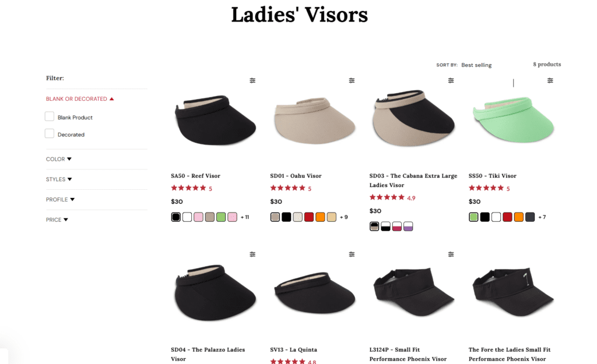597x364 pixels.
Task: Open quick options icon above Oahu Visor
Action: [x=352, y=80]
